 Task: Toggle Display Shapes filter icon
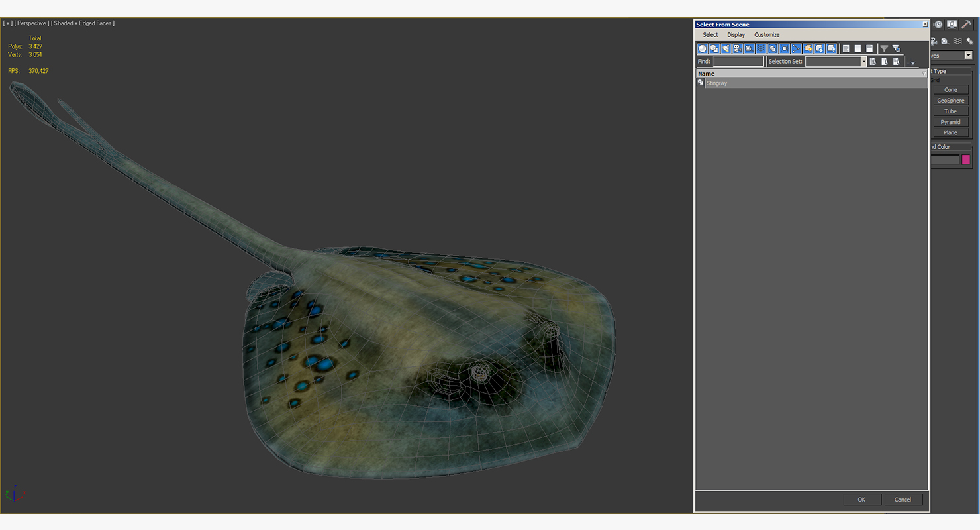(714, 48)
